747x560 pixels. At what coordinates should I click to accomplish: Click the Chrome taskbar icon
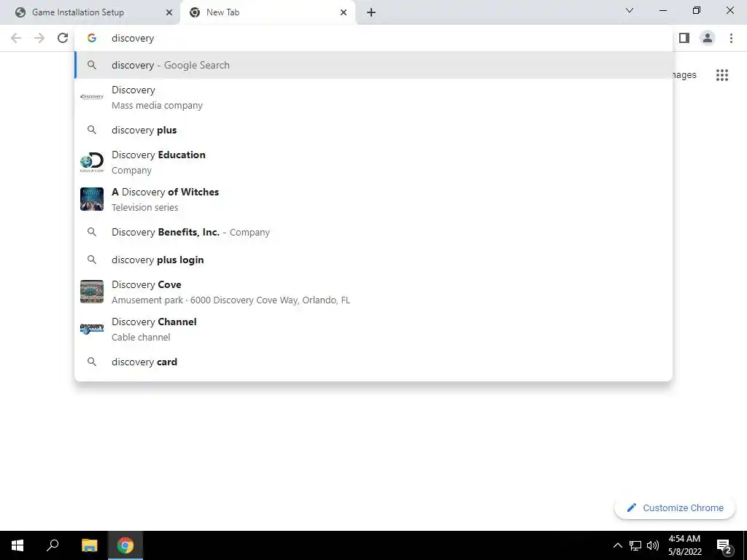[125, 545]
